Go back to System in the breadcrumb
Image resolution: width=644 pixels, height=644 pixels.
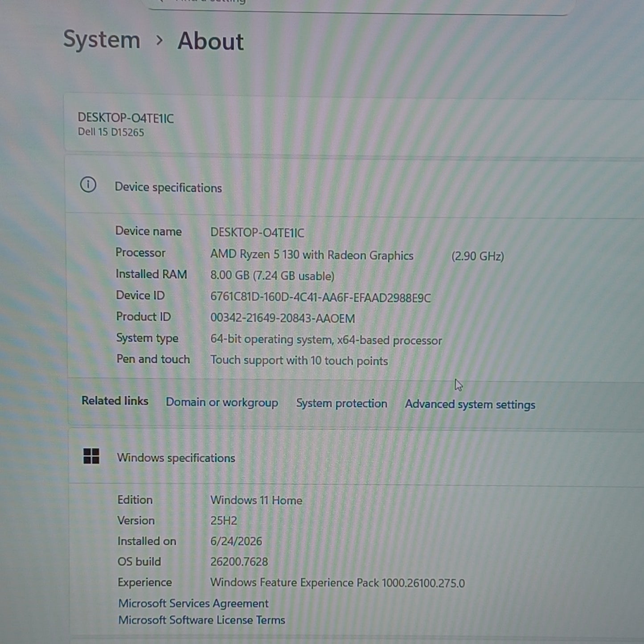tap(102, 40)
